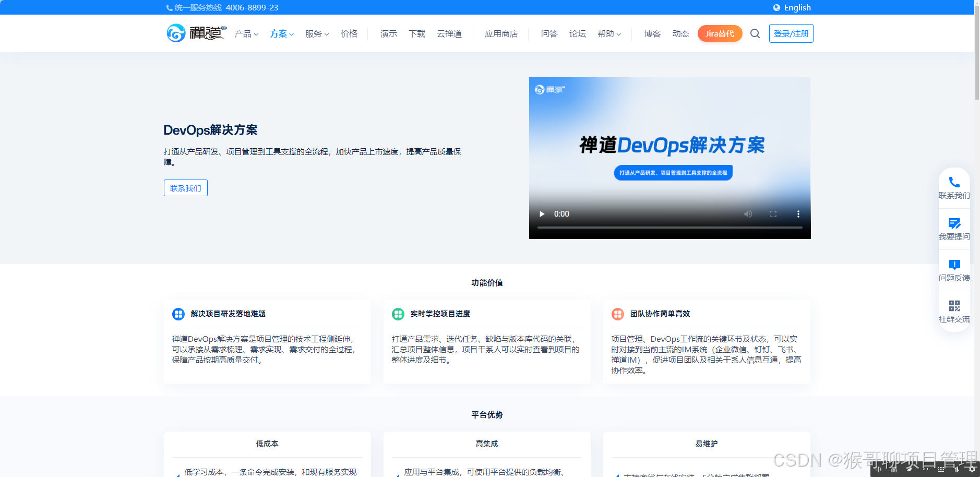Open the 动态 link
This screenshot has height=477, width=980.
click(x=680, y=34)
